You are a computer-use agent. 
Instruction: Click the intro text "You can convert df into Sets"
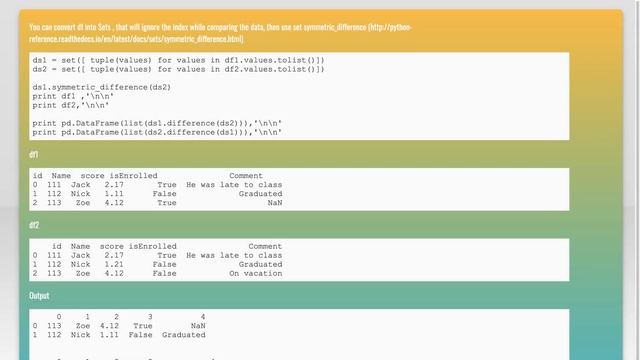click(70, 27)
